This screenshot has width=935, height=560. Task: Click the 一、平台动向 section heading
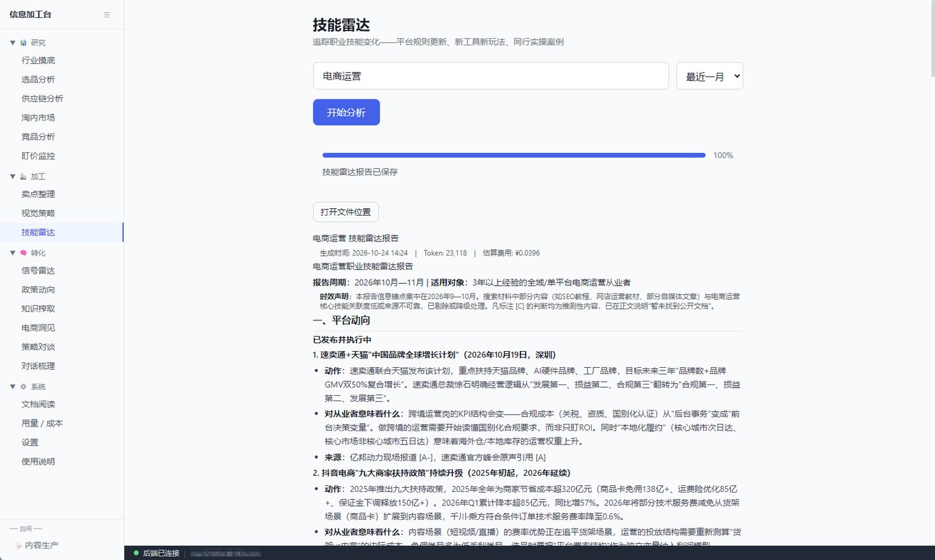coord(341,320)
